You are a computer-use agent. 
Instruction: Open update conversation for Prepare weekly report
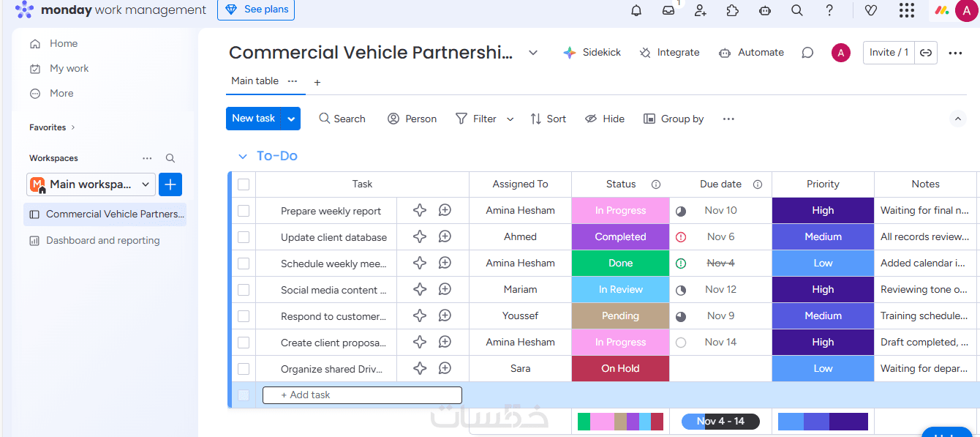[445, 211]
